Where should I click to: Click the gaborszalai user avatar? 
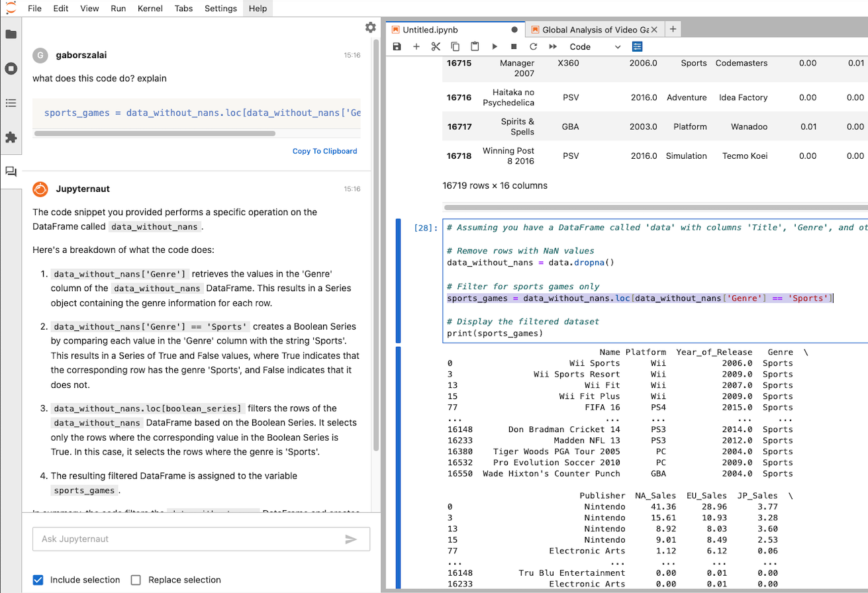(40, 56)
